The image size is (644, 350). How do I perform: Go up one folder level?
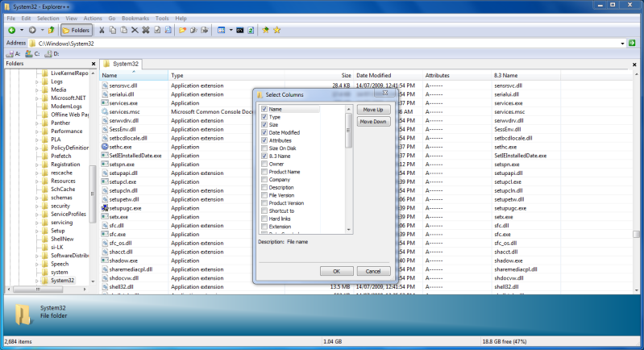51,30
